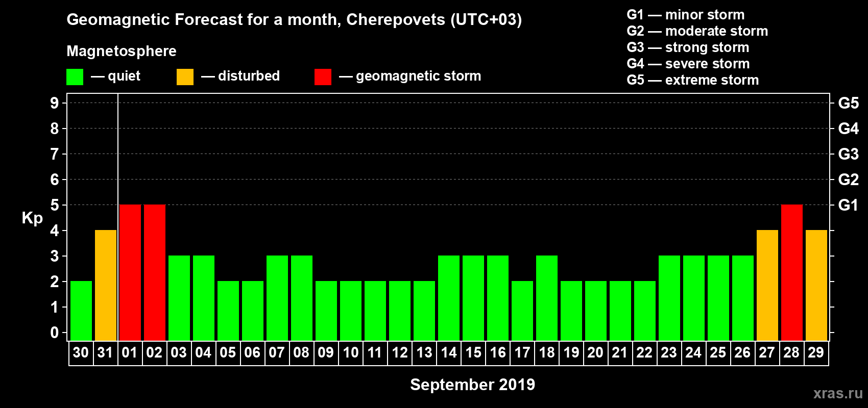This screenshot has width=868, height=408.
Task: Click date label '25' on the axis
Action: click(x=718, y=352)
